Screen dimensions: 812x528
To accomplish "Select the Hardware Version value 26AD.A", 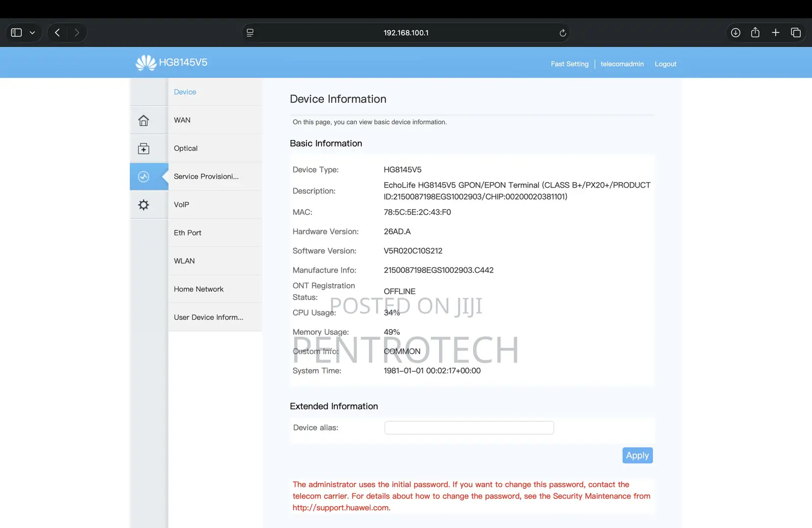I will [397, 231].
